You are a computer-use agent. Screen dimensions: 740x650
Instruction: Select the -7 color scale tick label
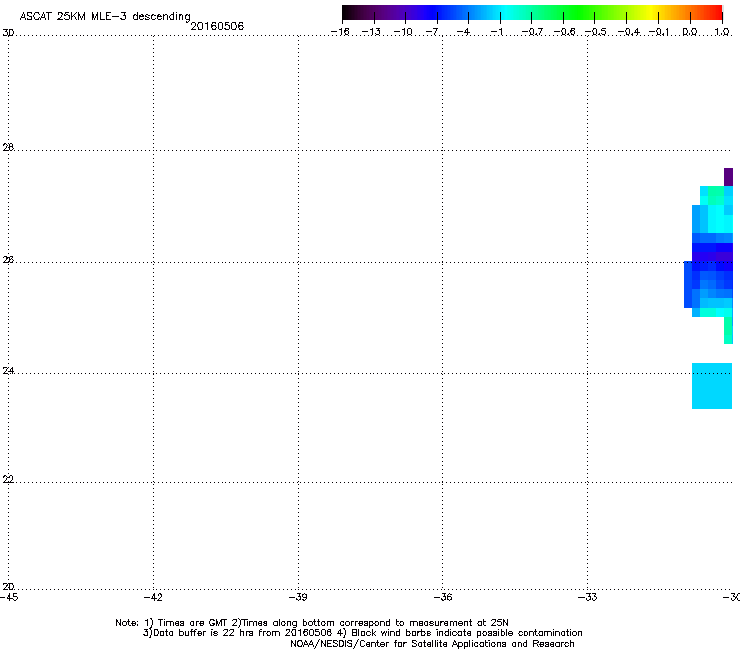433,32
